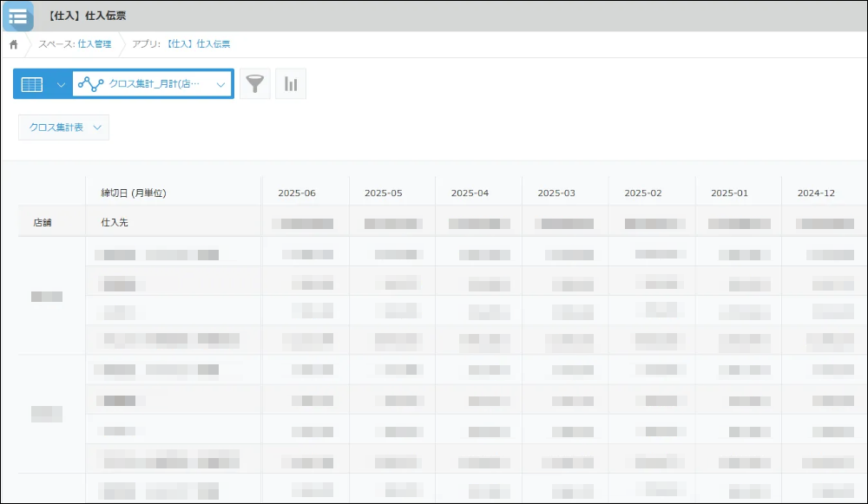
Task: Open the filter funnel icon
Action: 254,84
